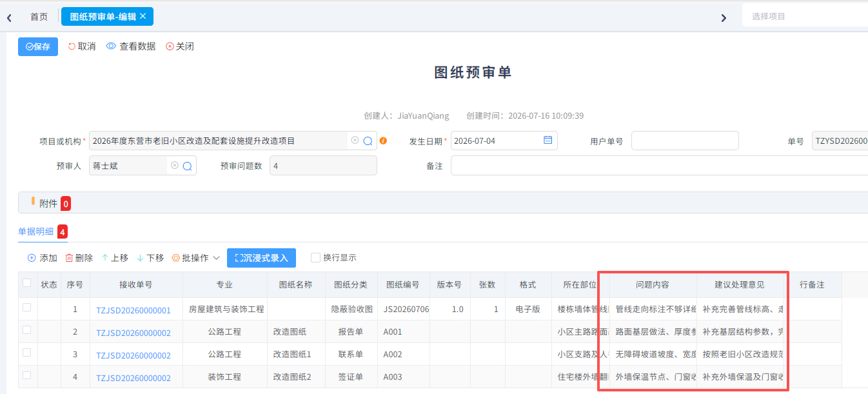Click the 图纸分类 column header
Screen dimensions: 868x394
point(351,284)
